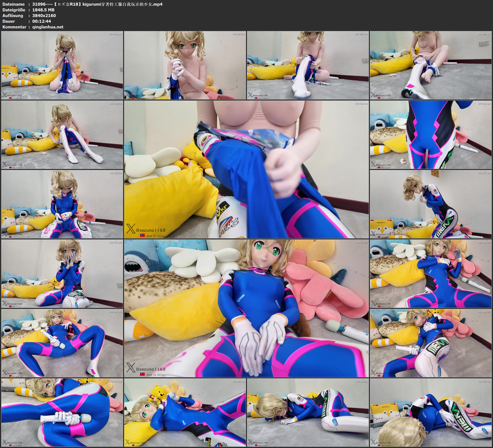493x448 pixels.
Task: Click the thumbnail stamped 00:06:01
Action: coord(430,204)
